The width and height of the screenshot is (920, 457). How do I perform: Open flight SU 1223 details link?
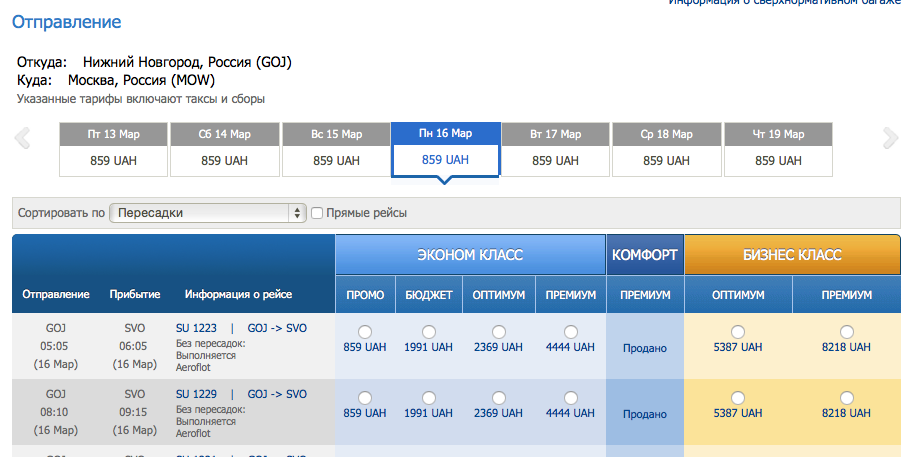[x=196, y=327]
